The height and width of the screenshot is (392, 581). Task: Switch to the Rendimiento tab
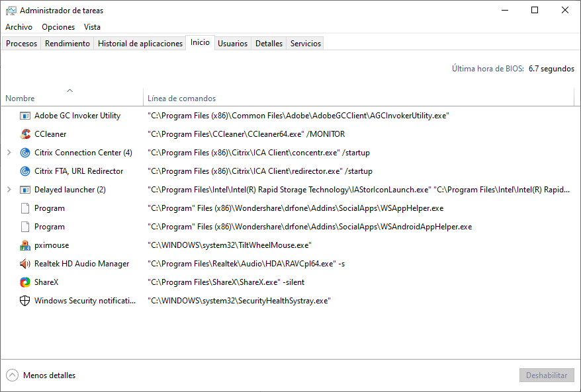tap(67, 44)
